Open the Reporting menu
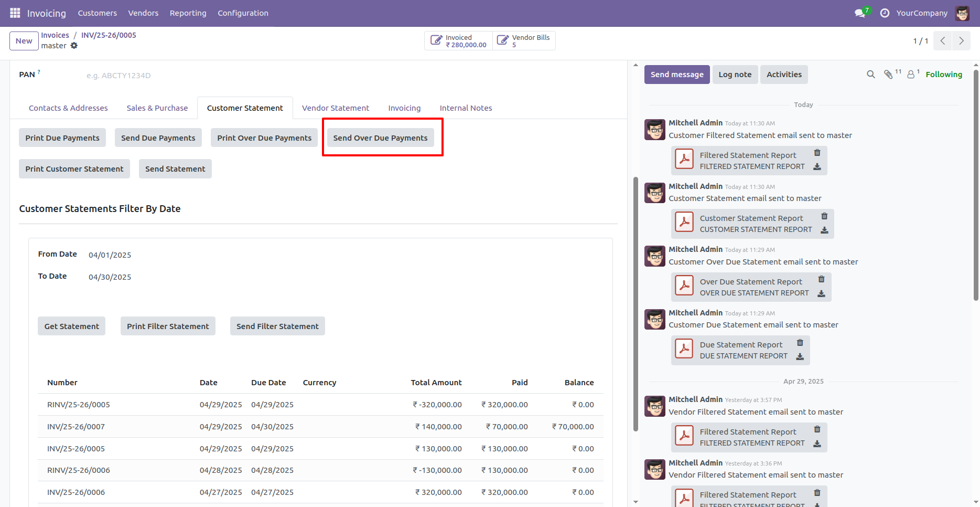Viewport: 980px width, 507px height. tap(188, 13)
